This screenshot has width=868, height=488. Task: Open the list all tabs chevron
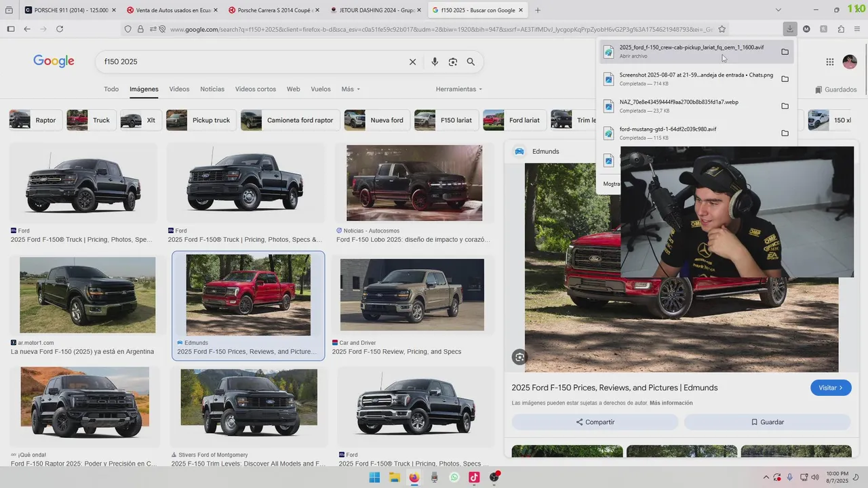click(778, 10)
